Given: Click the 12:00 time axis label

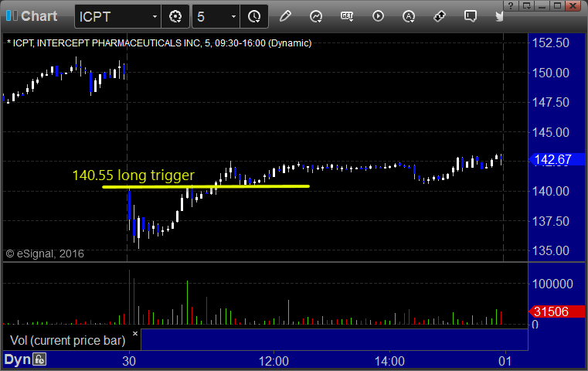Looking at the screenshot, I should click(274, 361).
